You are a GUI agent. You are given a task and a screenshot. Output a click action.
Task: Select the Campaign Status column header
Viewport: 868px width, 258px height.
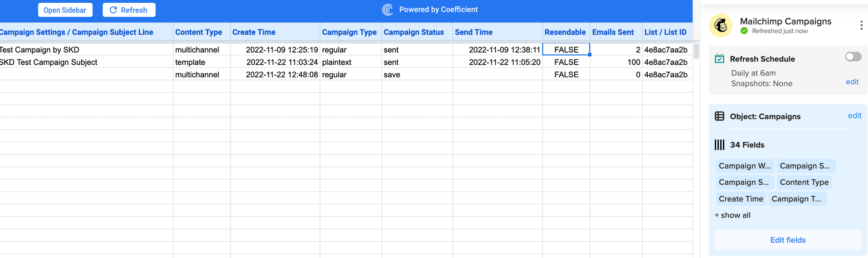(x=417, y=32)
